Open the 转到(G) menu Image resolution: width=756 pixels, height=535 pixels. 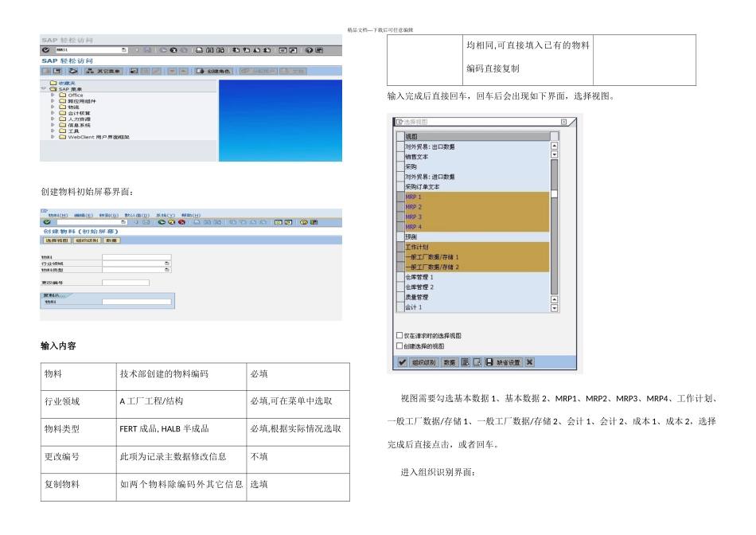pos(109,215)
